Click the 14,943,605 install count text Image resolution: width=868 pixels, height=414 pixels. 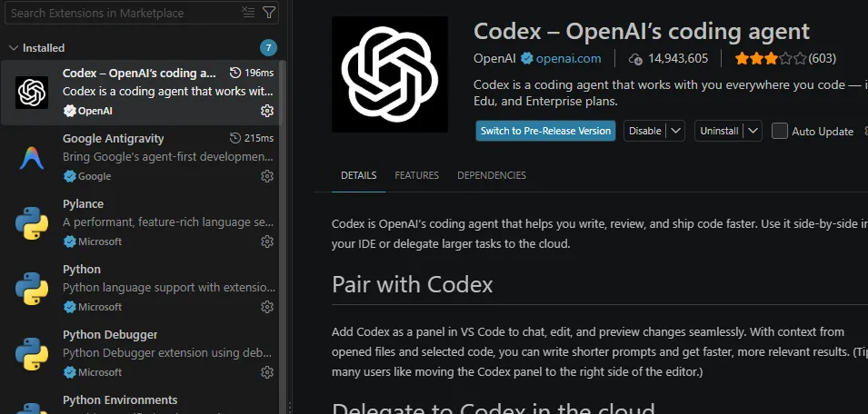pos(678,58)
